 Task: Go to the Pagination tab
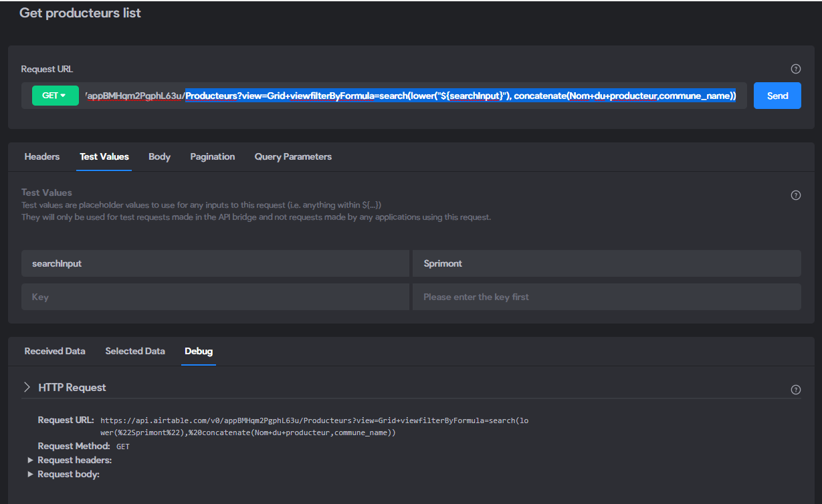tap(213, 156)
